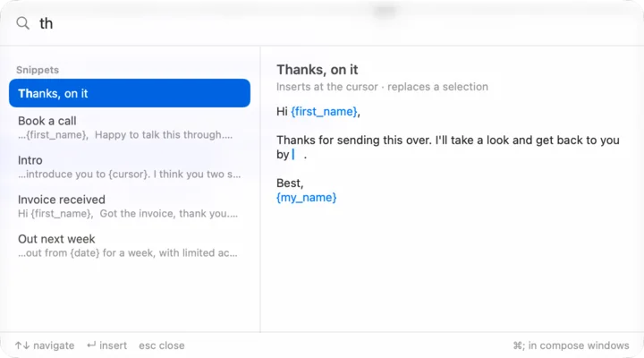Click the "Thanks, on it" preview title
This screenshot has width=644, height=358.
coord(317,70)
